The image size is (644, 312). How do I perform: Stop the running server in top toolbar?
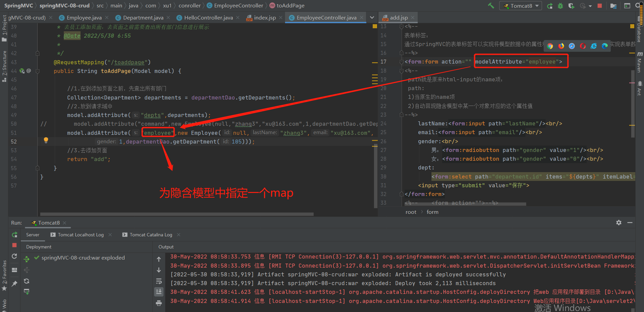pos(600,6)
